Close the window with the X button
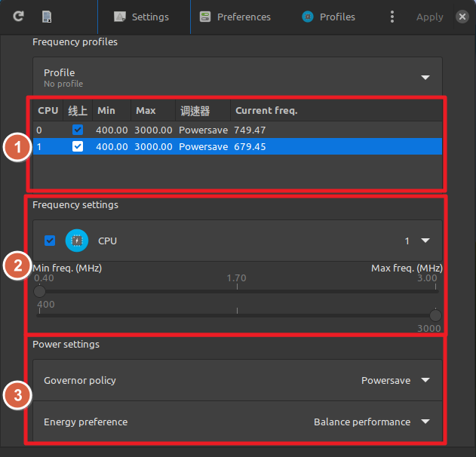Screen dimensions: 476x457 click(x=462, y=17)
